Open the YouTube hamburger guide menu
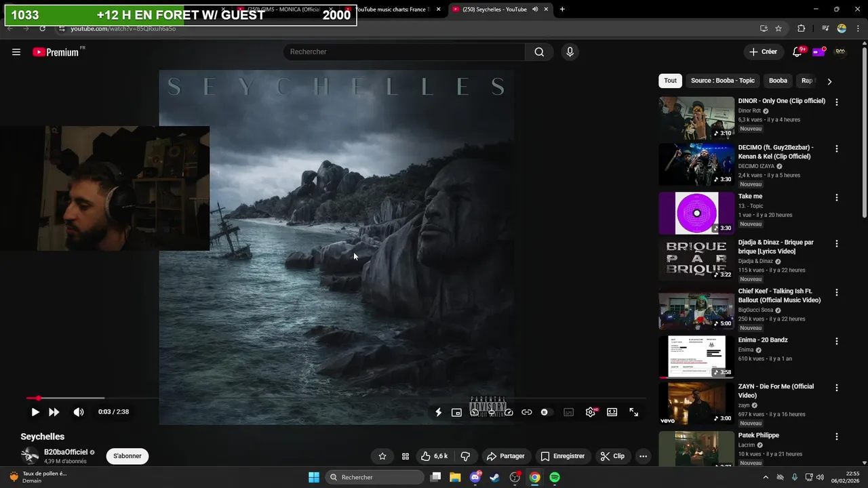868x488 pixels. click(16, 52)
